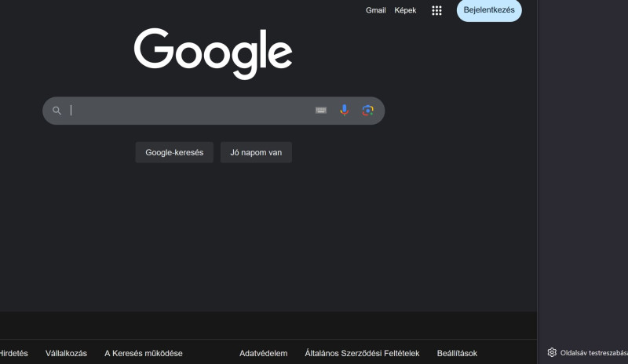The image size is (628, 364).
Task: Click the Oldalsáv testreszabása text
Action: click(594, 353)
